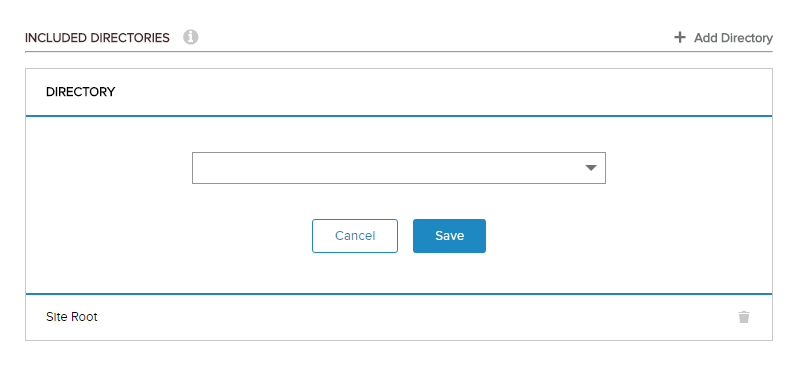798x367 pixels.
Task: Remove Site Root using the trash can
Action: [x=744, y=317]
